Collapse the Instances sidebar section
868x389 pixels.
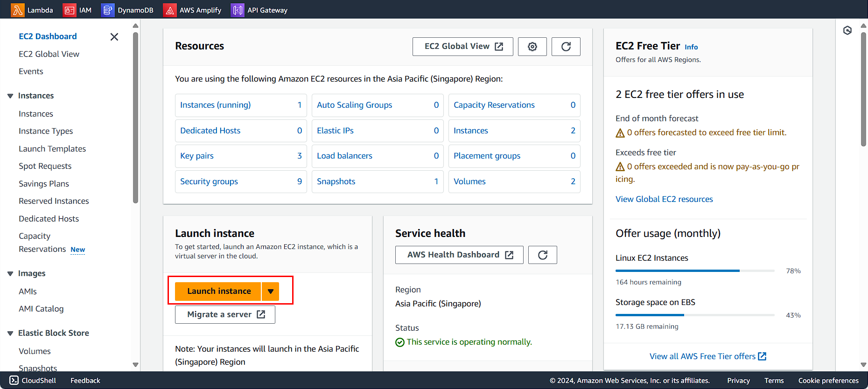(10, 96)
